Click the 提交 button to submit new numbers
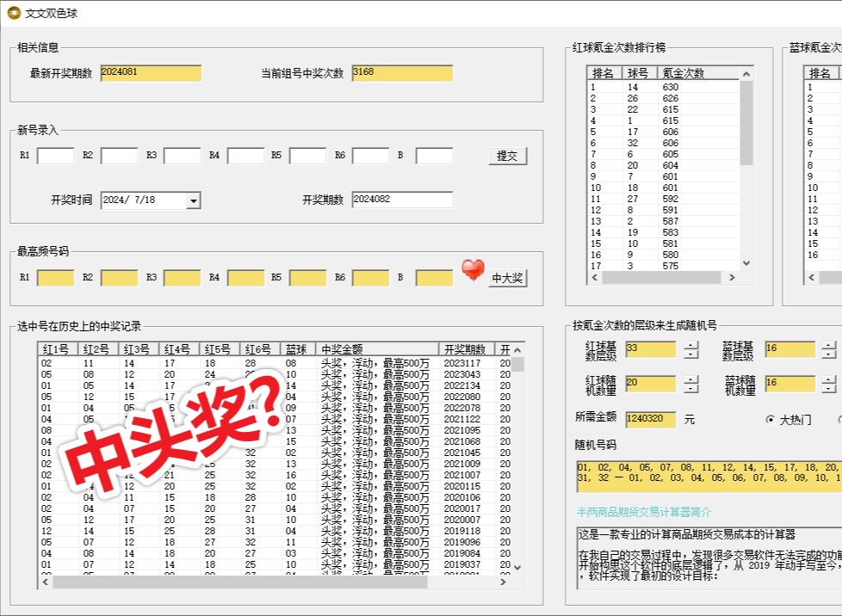This screenshot has width=842, height=616. point(507,156)
